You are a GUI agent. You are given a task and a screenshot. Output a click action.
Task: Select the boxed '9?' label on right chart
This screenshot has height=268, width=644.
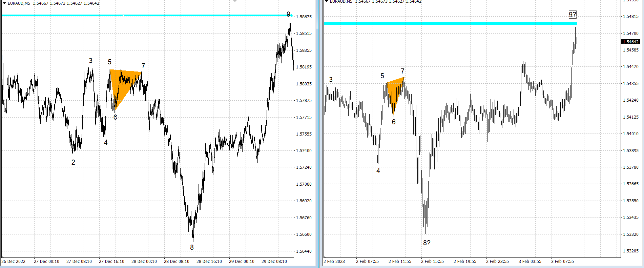[x=573, y=15]
